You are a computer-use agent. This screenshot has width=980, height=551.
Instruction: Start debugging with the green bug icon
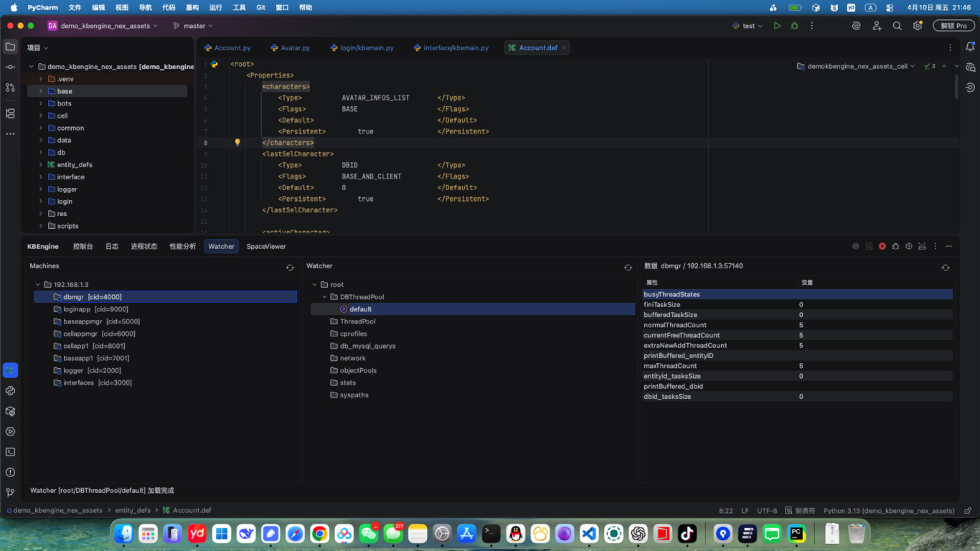click(794, 26)
